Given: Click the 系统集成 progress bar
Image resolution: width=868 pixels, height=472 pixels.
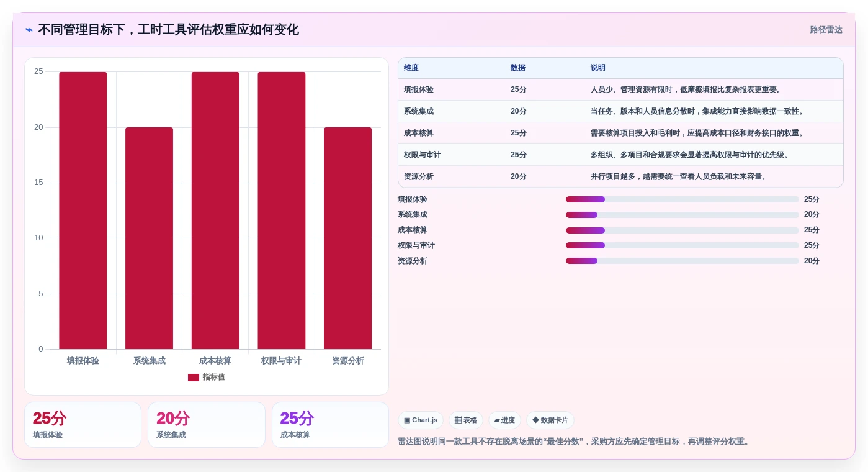Looking at the screenshot, I should point(682,215).
